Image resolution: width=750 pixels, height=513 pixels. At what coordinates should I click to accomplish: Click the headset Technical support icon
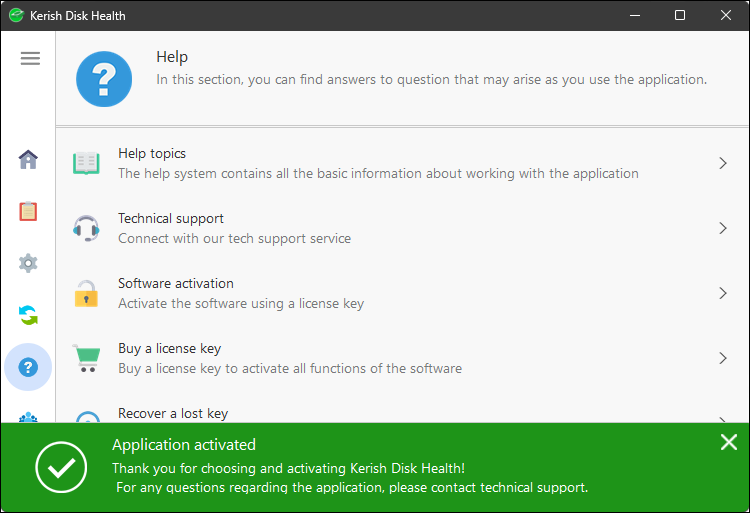pos(87,228)
